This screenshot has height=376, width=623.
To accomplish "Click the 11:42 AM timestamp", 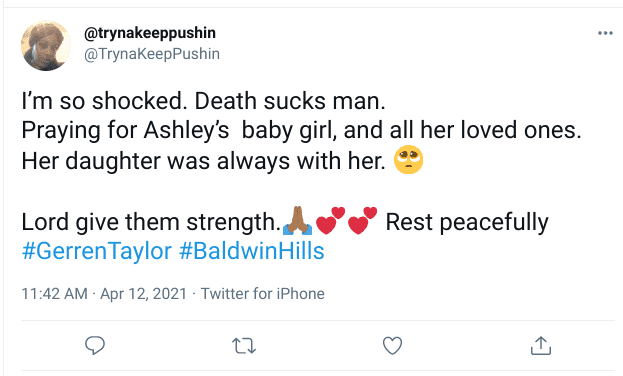I will pyautogui.click(x=54, y=294).
